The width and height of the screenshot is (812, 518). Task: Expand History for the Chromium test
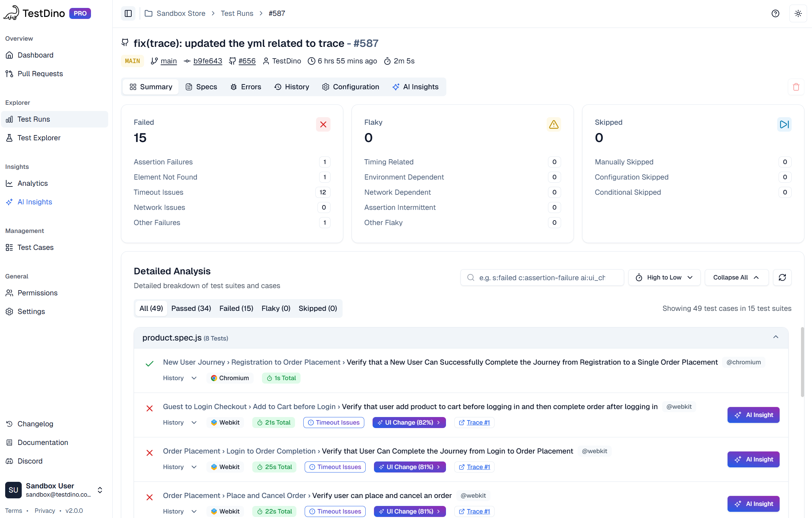pyautogui.click(x=180, y=378)
